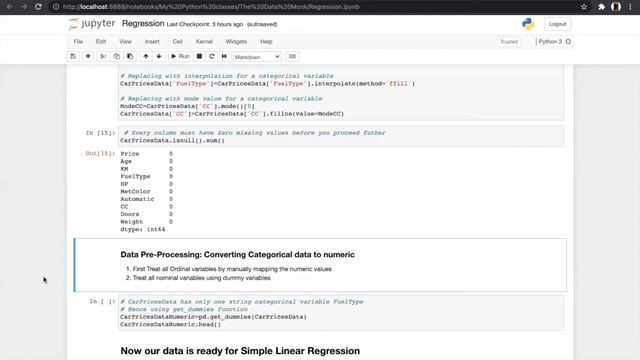
Task: Open the View menu
Action: (125, 42)
